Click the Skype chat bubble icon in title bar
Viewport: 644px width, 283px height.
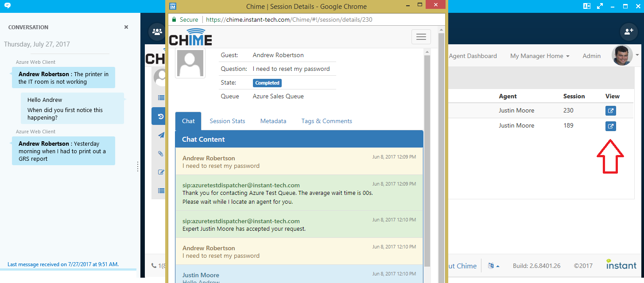(x=7, y=6)
